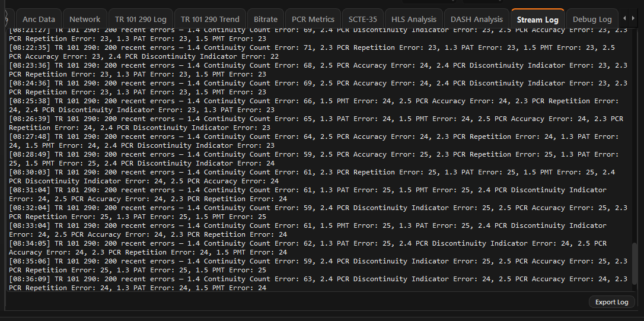644x321 pixels.
Task: Open the SCTE-35 tab
Action: [x=362, y=19]
